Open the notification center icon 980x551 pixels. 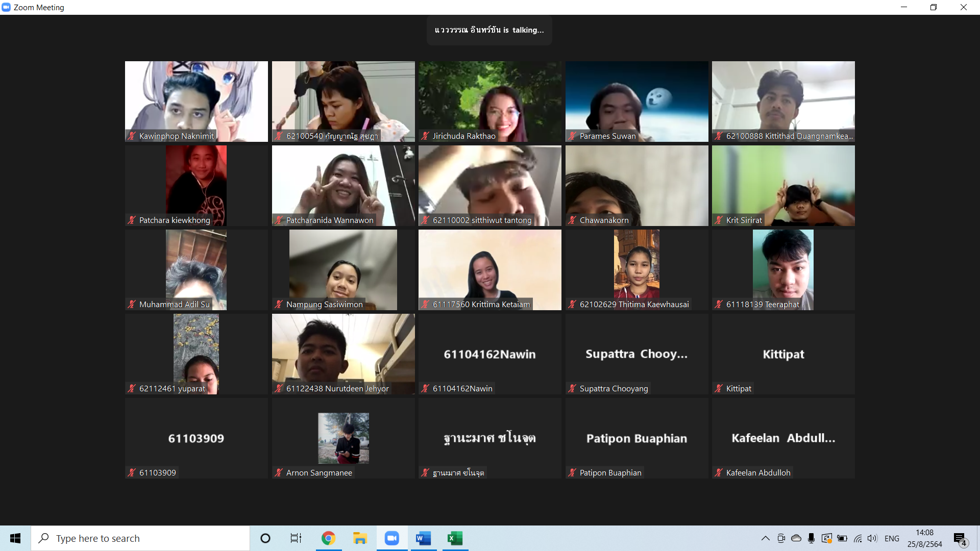coord(960,538)
